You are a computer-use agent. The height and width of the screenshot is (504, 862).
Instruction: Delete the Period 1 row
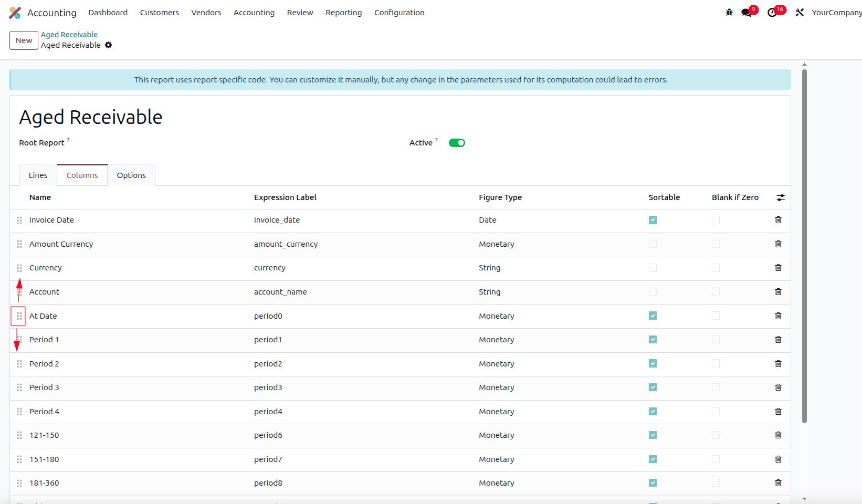coord(778,340)
